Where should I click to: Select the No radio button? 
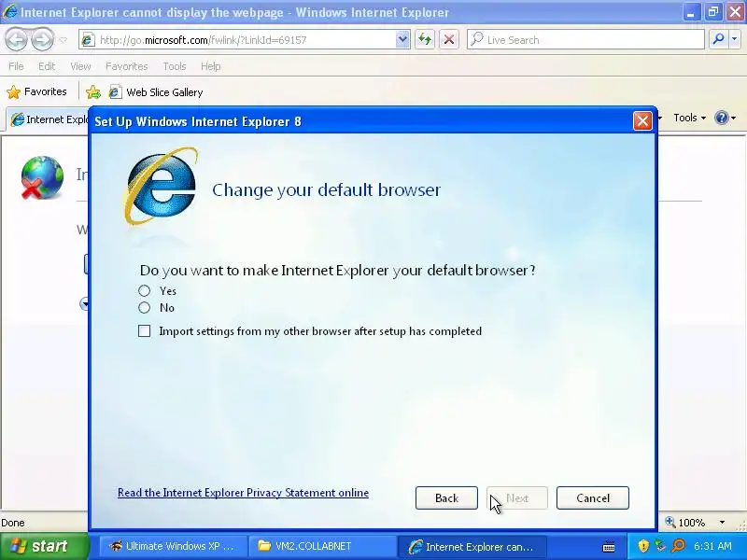[145, 308]
